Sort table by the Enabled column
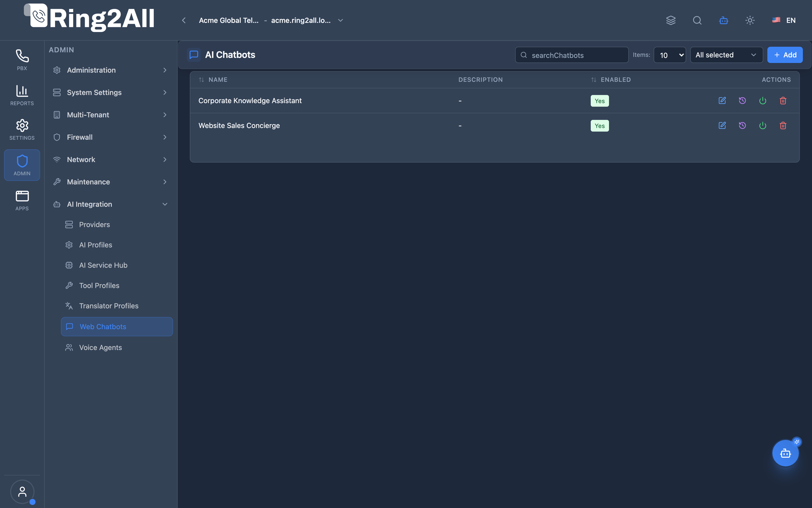812x508 pixels. [611, 80]
